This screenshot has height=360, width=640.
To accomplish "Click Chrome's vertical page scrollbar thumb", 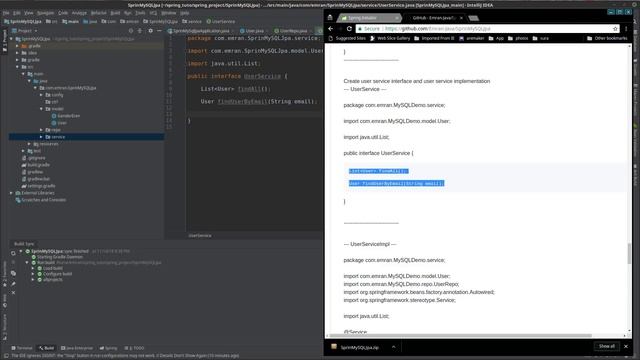I will 629,253.
